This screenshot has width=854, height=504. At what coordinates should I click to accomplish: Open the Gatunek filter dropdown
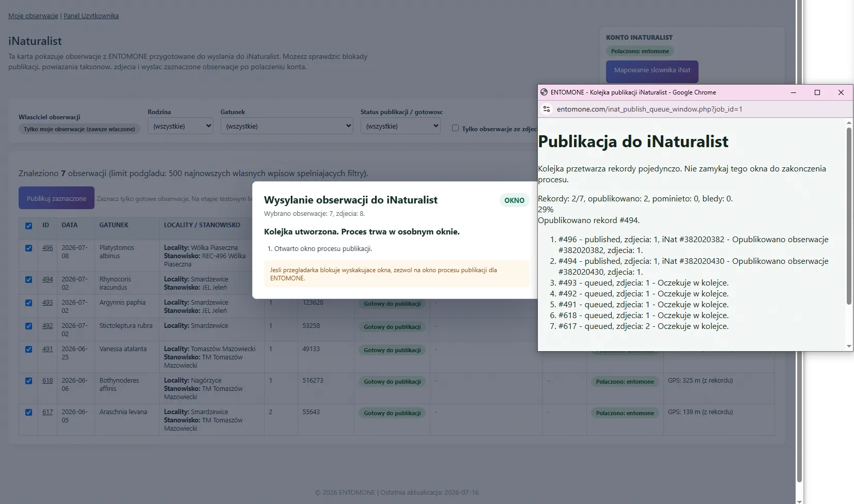point(287,126)
